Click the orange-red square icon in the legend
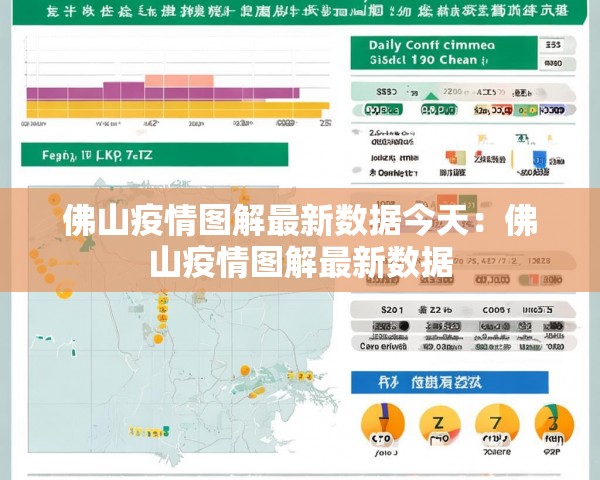Image resolution: width=600 pixels, height=480 pixels. [452, 157]
